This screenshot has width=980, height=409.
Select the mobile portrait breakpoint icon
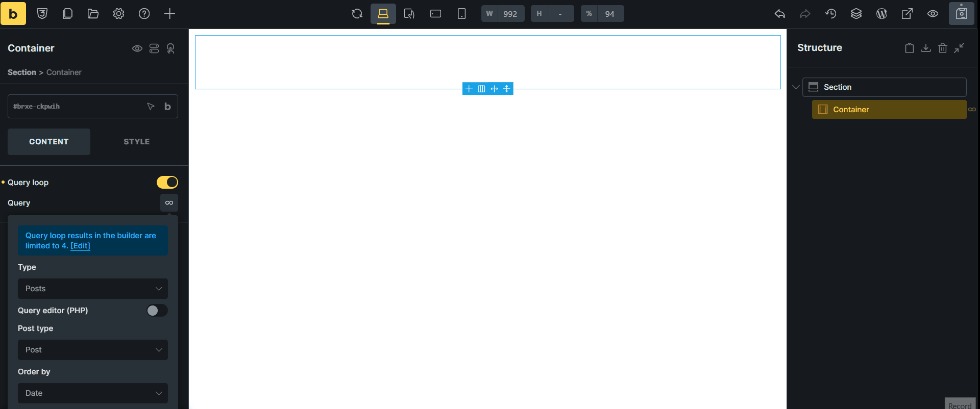click(461, 14)
